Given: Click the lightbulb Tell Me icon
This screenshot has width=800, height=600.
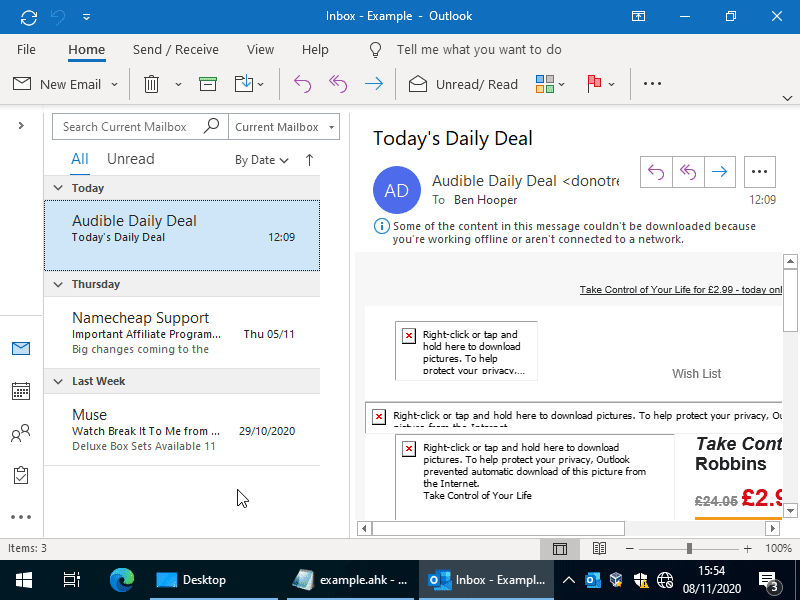Looking at the screenshot, I should [x=375, y=49].
